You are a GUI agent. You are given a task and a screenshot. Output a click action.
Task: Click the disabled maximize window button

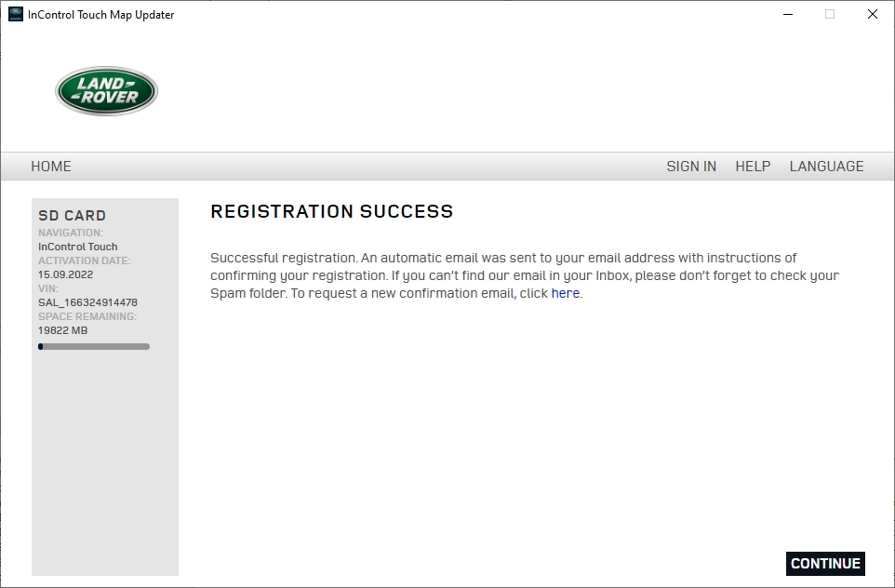click(x=830, y=14)
